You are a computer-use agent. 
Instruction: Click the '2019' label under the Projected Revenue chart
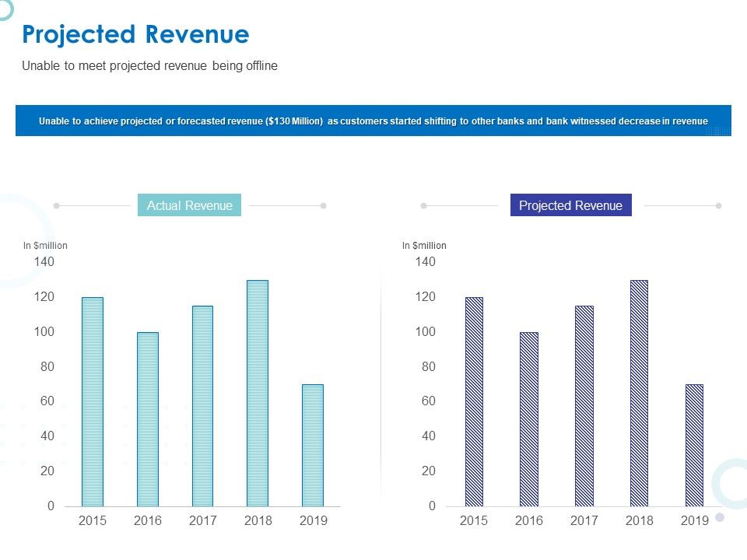695,520
